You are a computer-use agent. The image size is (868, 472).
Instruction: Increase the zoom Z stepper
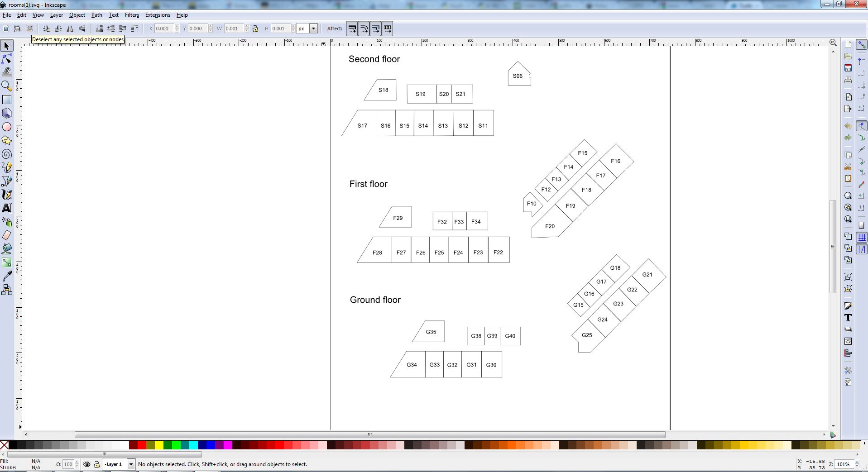(x=857, y=462)
